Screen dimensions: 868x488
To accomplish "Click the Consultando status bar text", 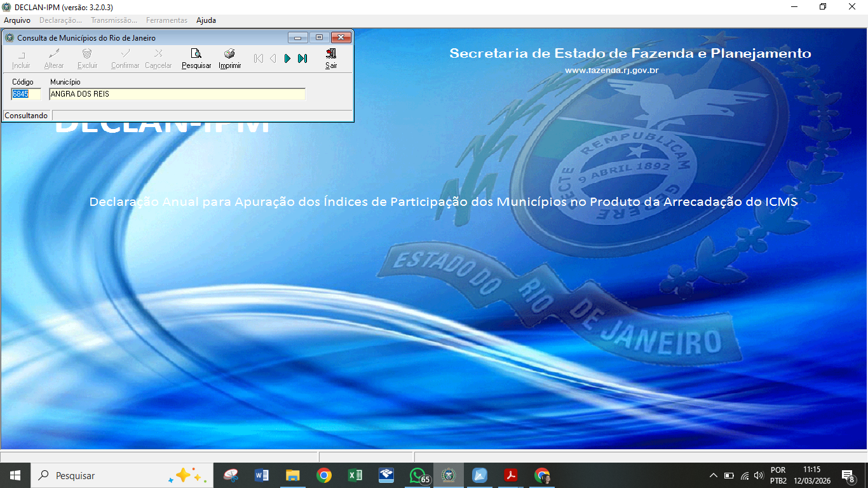I will tap(26, 116).
